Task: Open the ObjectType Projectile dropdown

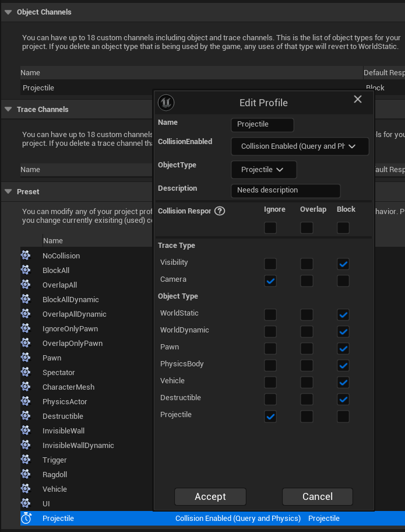Action: pos(263,170)
